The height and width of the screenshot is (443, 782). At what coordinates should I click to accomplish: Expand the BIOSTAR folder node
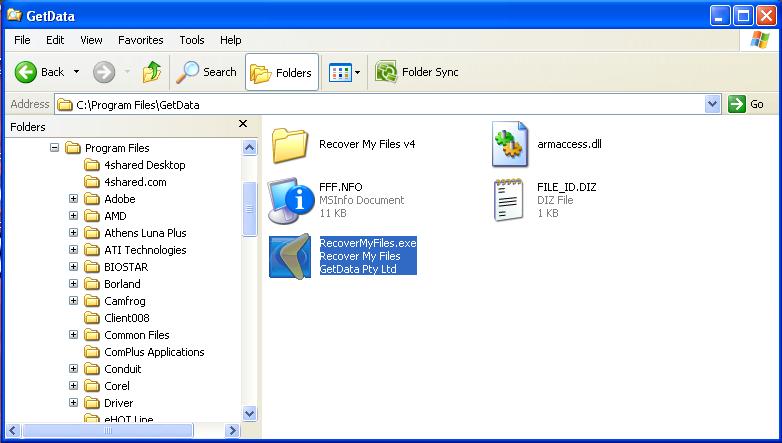pyautogui.click(x=73, y=266)
